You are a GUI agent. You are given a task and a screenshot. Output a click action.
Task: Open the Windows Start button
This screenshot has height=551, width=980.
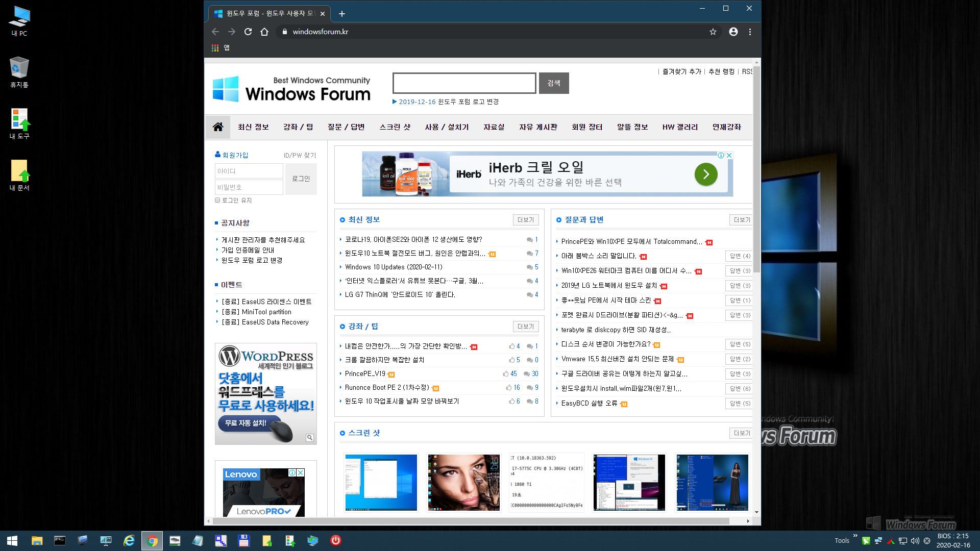coord(12,541)
